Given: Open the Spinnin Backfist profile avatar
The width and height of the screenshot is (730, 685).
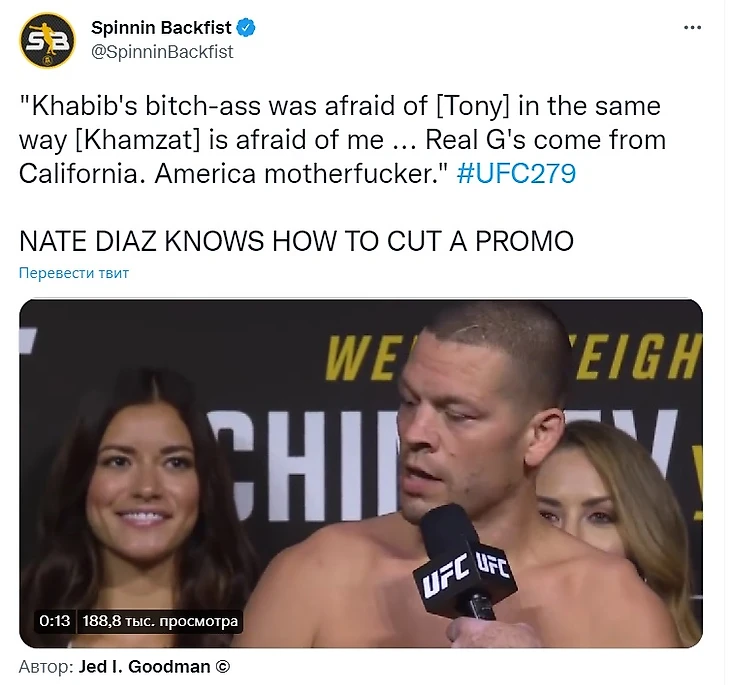Looking at the screenshot, I should tap(47, 41).
